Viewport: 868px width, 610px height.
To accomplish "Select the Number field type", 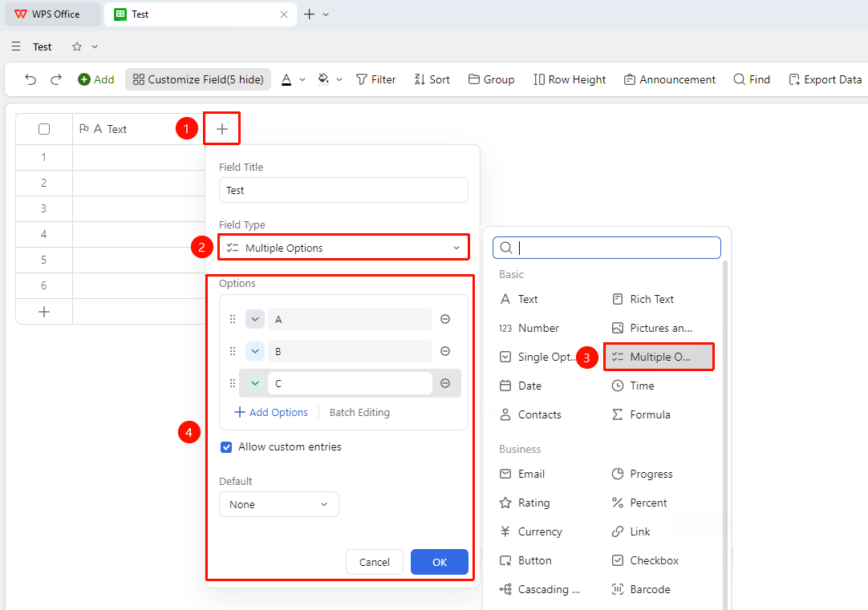I will point(529,328).
